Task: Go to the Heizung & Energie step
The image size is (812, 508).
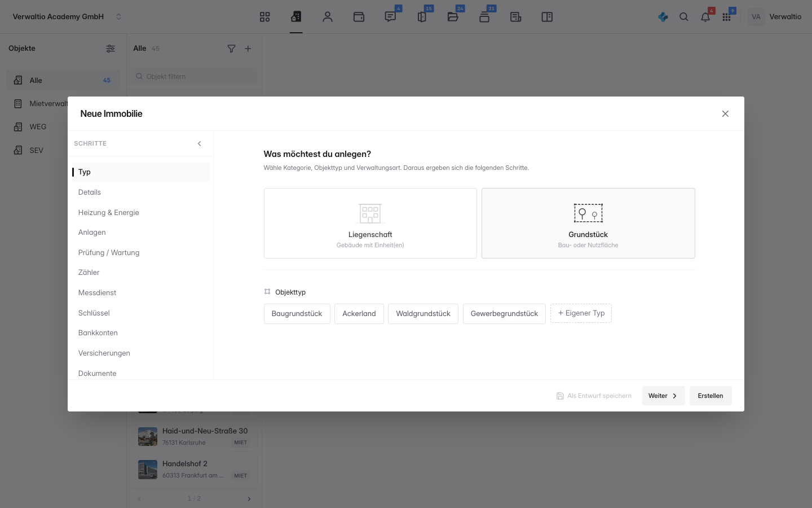Action: coord(141,212)
